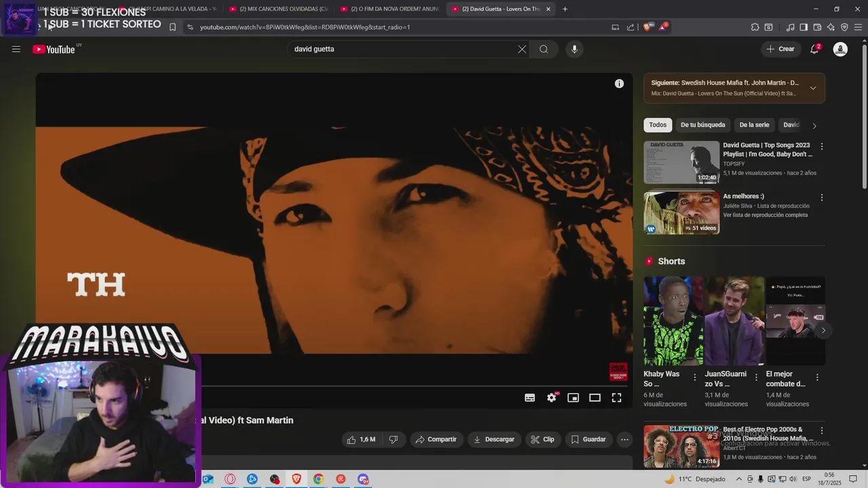This screenshot has width=868, height=488.
Task: Switch to O FIM DA NOVA ORDEM tab
Action: (x=389, y=9)
